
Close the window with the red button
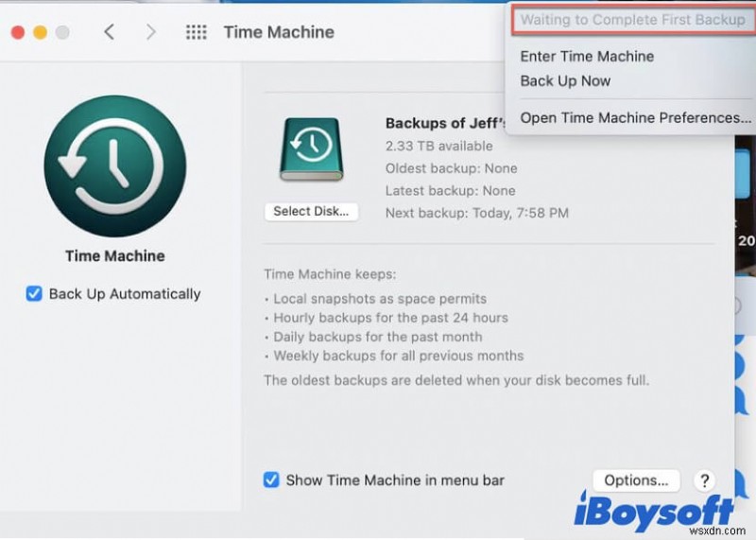point(18,32)
